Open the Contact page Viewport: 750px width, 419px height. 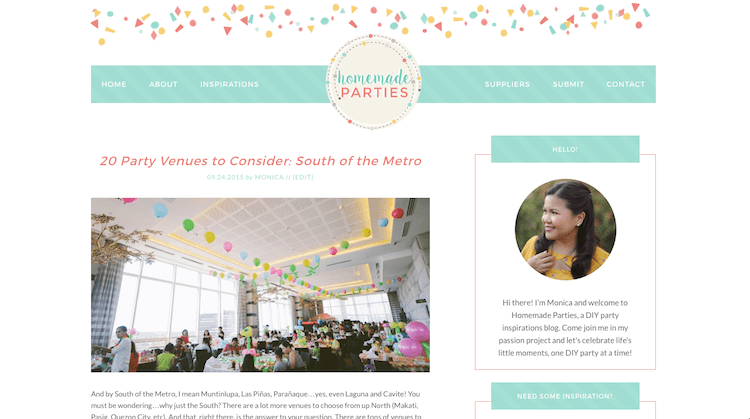click(x=626, y=84)
